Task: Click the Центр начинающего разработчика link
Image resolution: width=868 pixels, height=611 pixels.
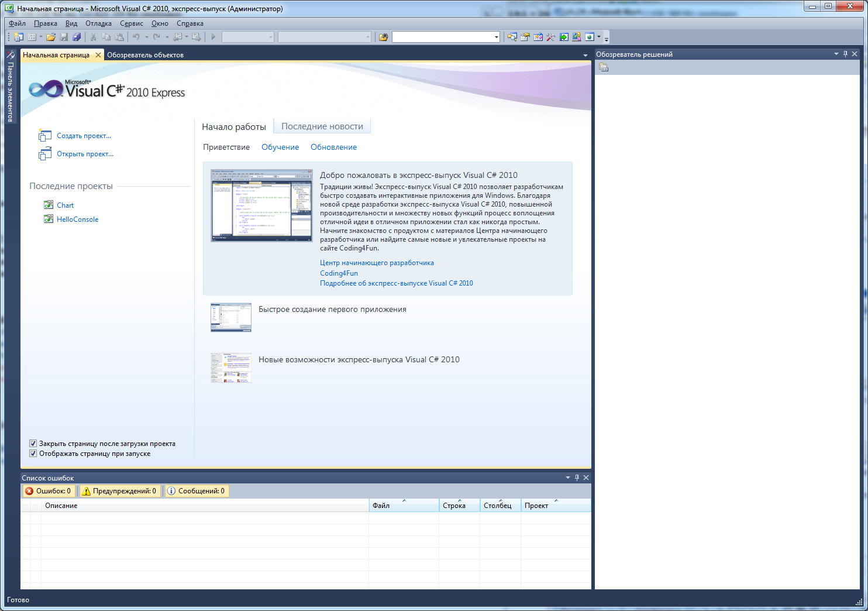Action: pyautogui.click(x=377, y=263)
